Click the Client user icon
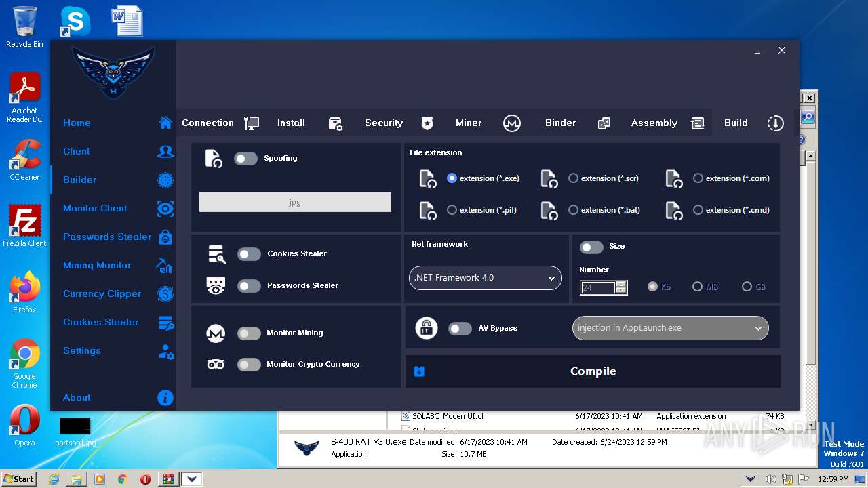 coord(165,151)
